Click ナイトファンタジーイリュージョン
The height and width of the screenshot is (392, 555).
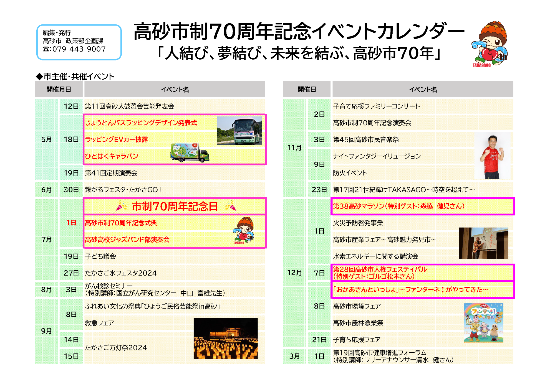pos(377,156)
